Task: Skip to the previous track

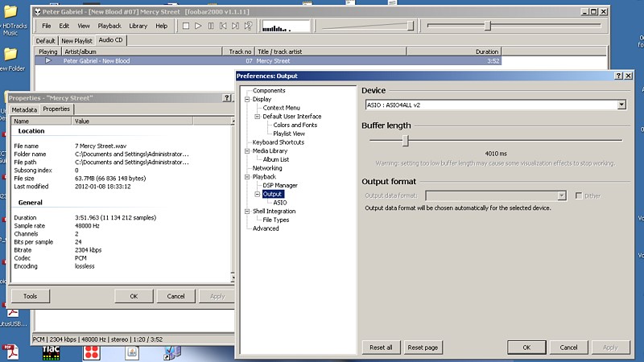Action: (x=223, y=26)
